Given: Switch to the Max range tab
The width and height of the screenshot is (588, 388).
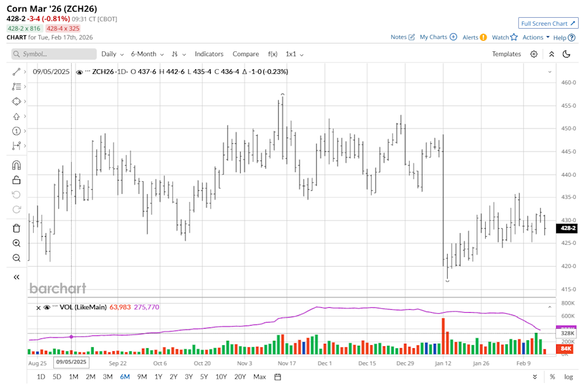Looking at the screenshot, I should coord(260,377).
